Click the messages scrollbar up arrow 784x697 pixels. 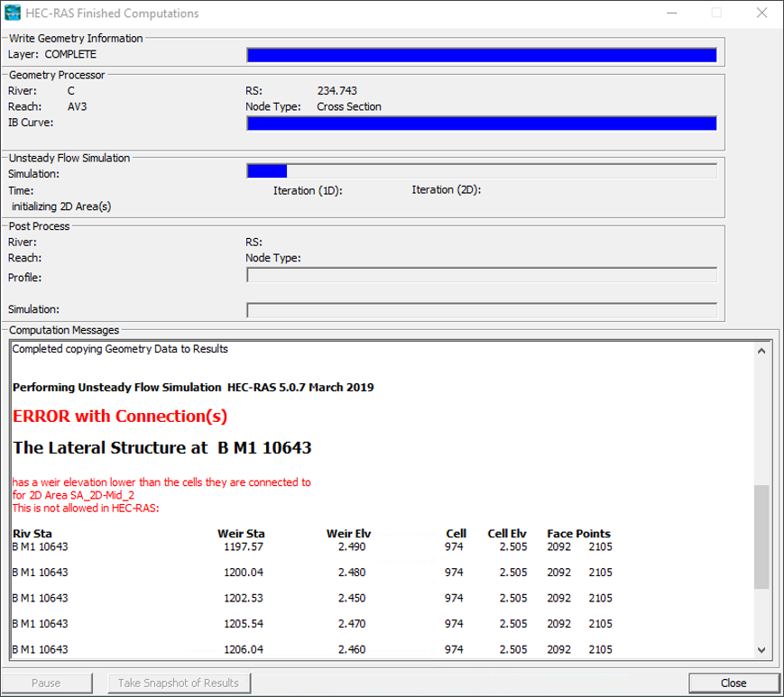point(762,351)
